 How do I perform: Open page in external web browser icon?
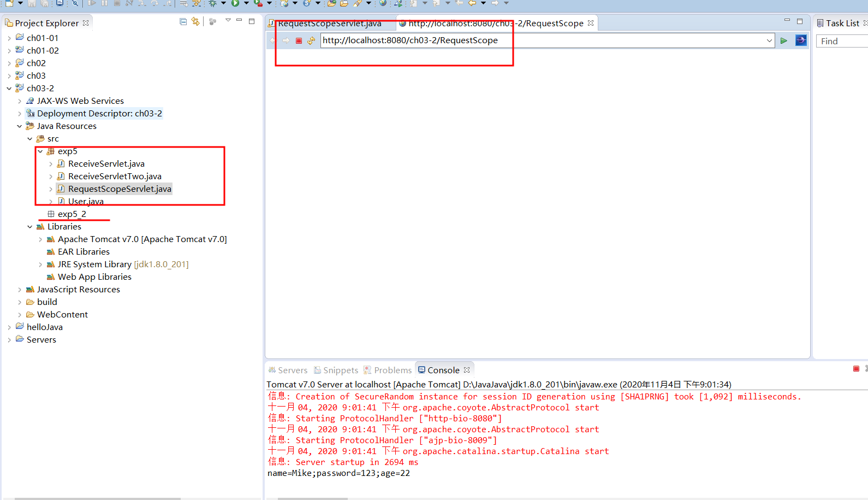(x=801, y=40)
